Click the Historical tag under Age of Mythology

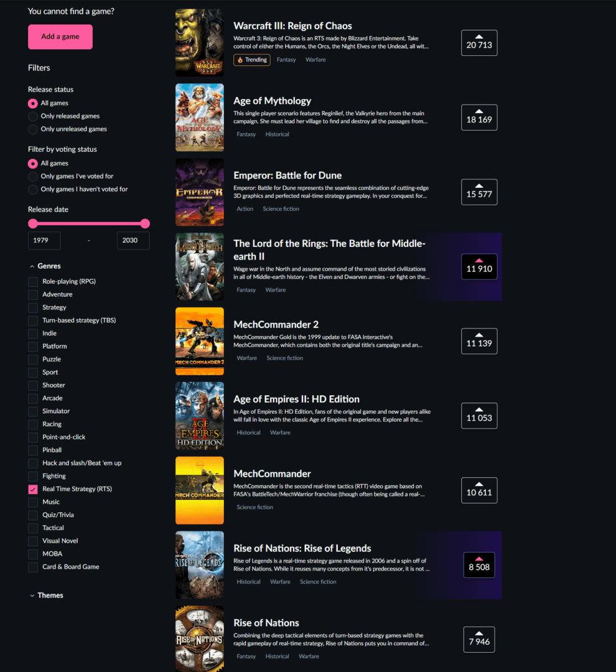coord(277,134)
